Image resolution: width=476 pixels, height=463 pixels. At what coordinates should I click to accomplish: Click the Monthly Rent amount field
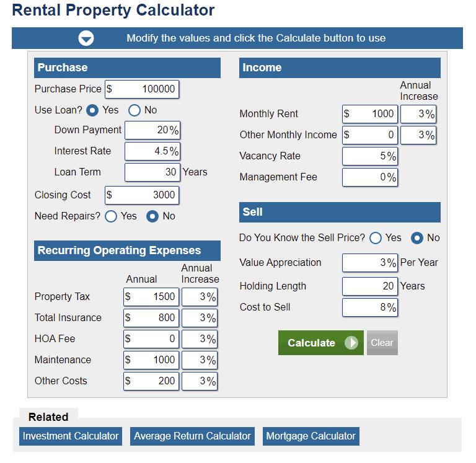pyautogui.click(x=373, y=114)
